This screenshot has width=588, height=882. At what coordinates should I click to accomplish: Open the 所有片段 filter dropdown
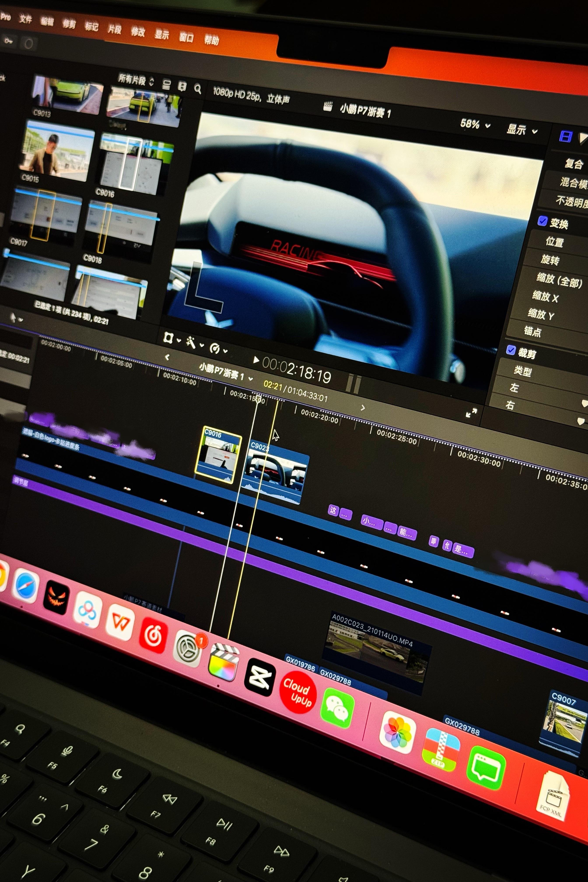click(x=136, y=79)
